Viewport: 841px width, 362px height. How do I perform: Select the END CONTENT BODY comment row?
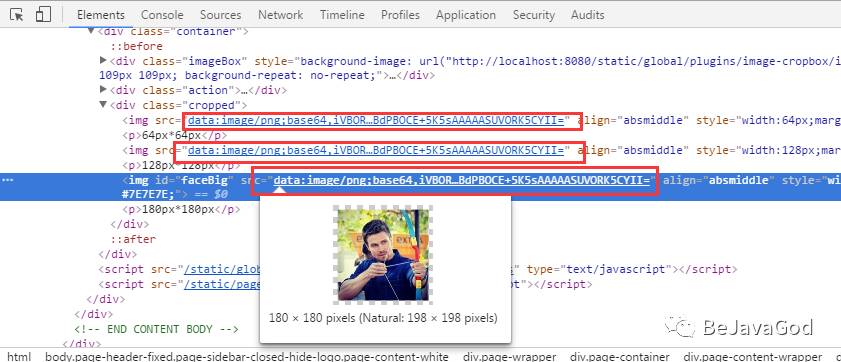tap(157, 329)
